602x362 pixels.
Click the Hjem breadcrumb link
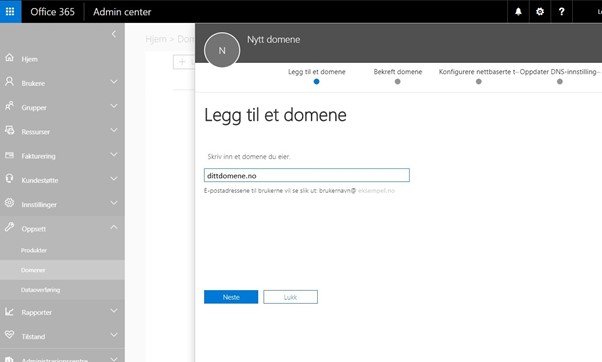(x=156, y=39)
